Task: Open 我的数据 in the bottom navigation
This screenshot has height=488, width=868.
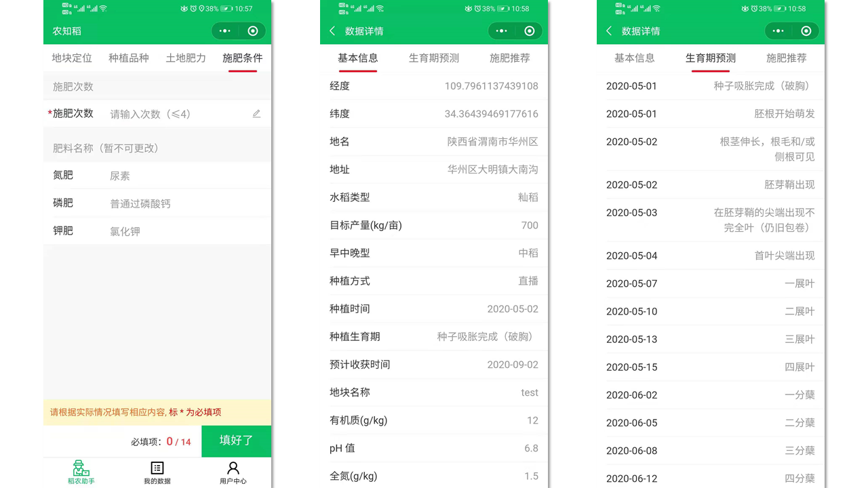Action: [x=157, y=472]
